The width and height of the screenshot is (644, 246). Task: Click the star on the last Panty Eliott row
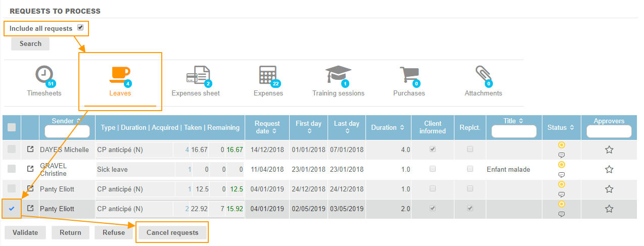(x=609, y=209)
